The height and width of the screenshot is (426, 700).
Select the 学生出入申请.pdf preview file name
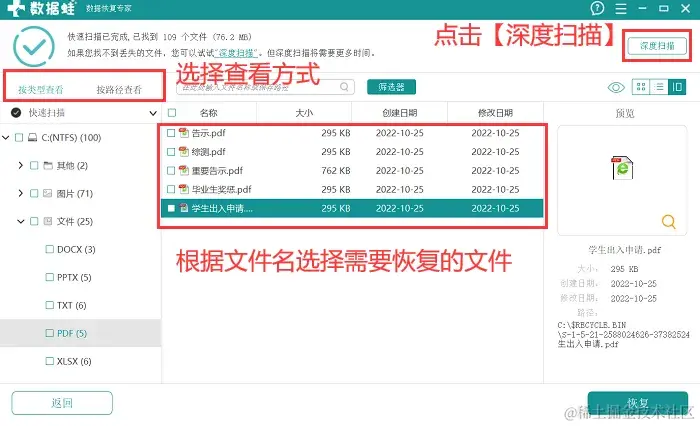(x=625, y=250)
